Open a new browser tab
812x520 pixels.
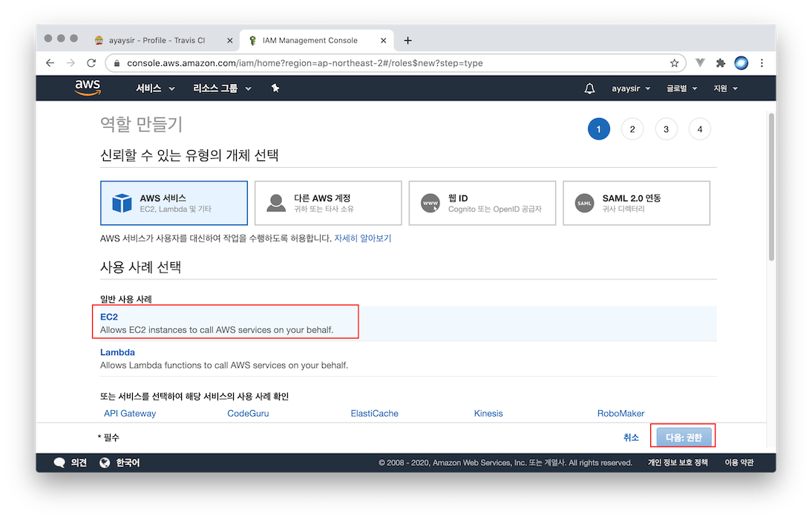(407, 40)
